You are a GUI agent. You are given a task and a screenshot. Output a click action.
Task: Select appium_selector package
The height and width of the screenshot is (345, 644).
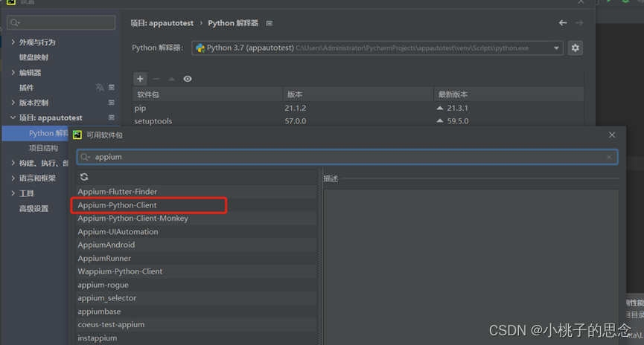[196, 298]
